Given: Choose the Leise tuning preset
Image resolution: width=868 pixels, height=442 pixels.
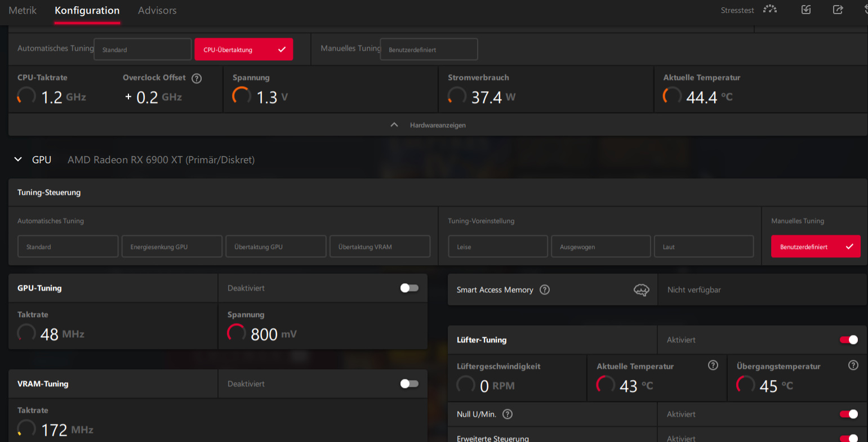Looking at the screenshot, I should pyautogui.click(x=498, y=247).
